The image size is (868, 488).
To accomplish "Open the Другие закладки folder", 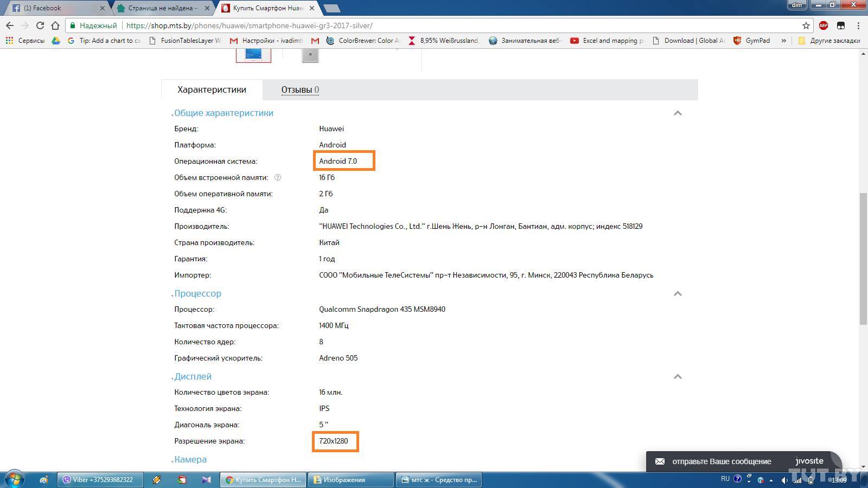I will click(x=829, y=41).
